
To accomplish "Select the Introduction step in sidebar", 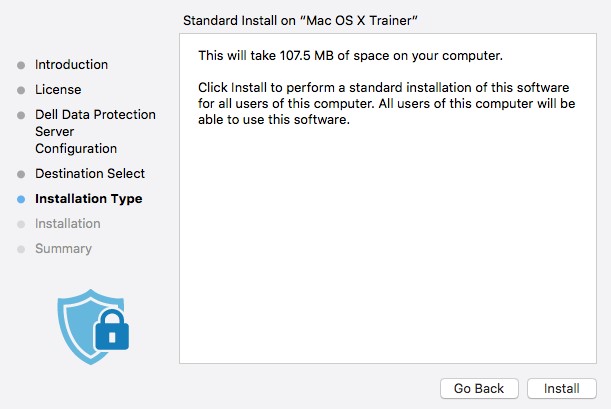I will (x=71, y=65).
